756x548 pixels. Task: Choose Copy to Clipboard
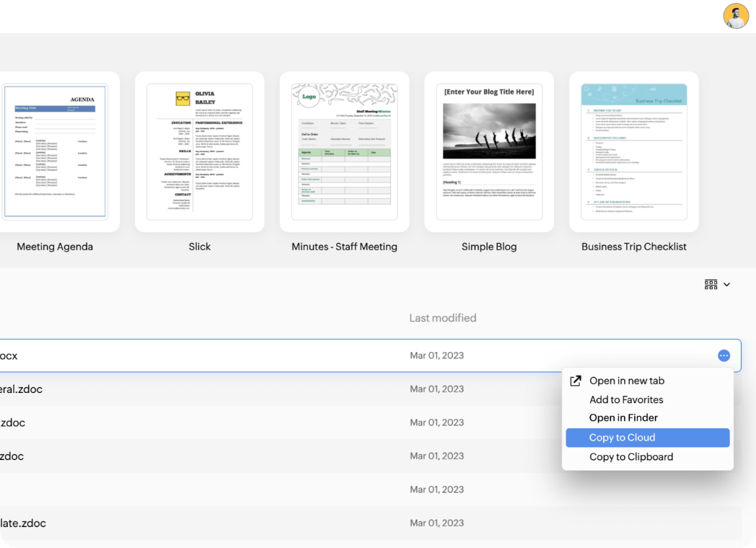[630, 457]
